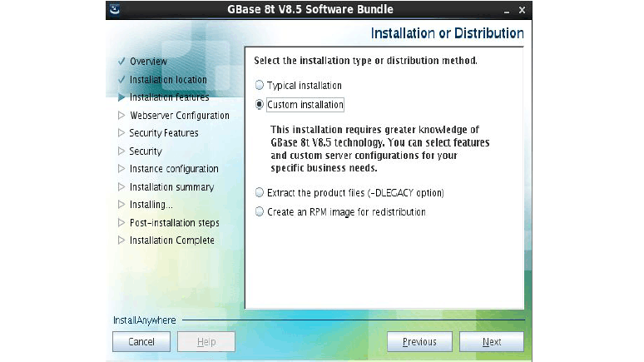
Task: Close the GBase 8t installer window
Action: click(x=522, y=10)
